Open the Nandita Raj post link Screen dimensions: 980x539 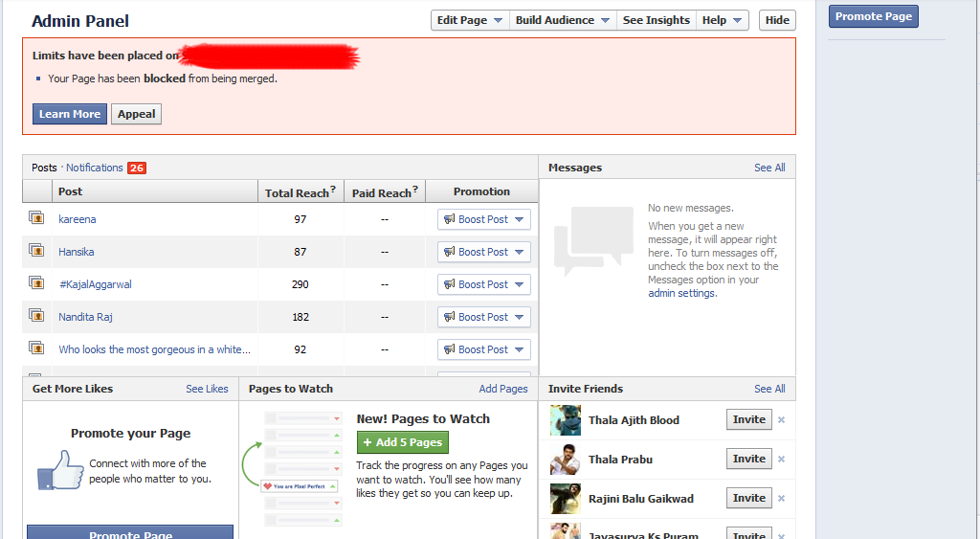coord(85,317)
